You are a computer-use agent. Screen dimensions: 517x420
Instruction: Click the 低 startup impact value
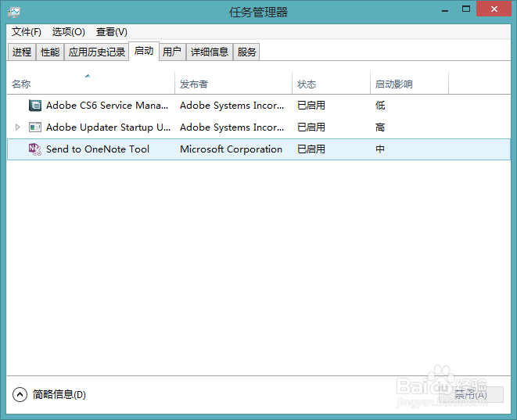point(380,106)
